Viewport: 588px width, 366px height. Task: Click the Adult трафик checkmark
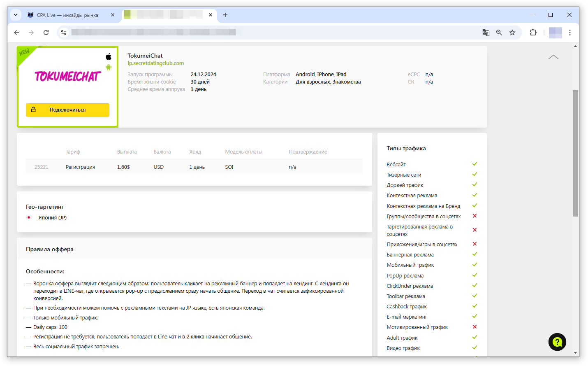pos(475,337)
